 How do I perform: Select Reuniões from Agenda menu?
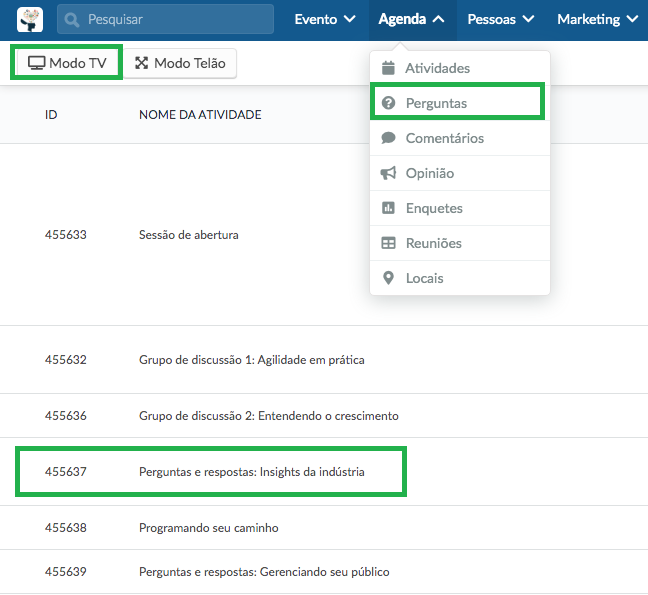[x=460, y=243]
